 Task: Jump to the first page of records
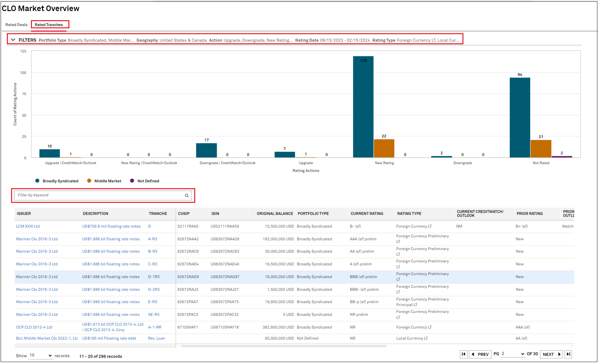(x=463, y=354)
